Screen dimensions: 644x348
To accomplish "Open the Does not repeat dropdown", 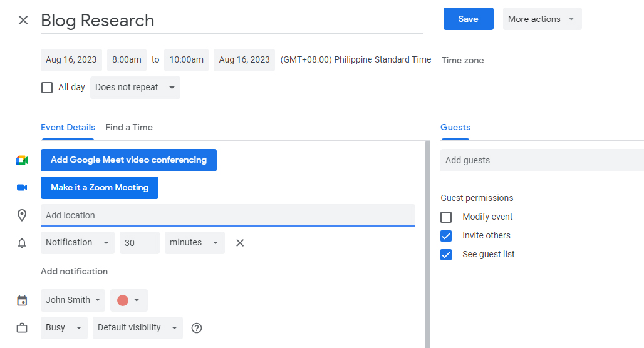I will coord(135,88).
